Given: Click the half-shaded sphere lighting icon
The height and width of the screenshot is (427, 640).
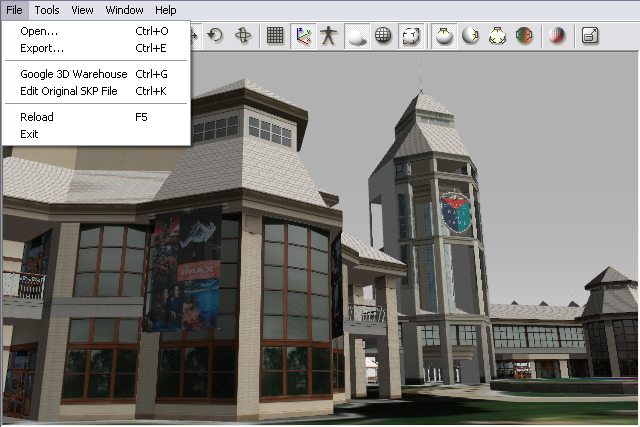Looking at the screenshot, I should click(x=471, y=36).
